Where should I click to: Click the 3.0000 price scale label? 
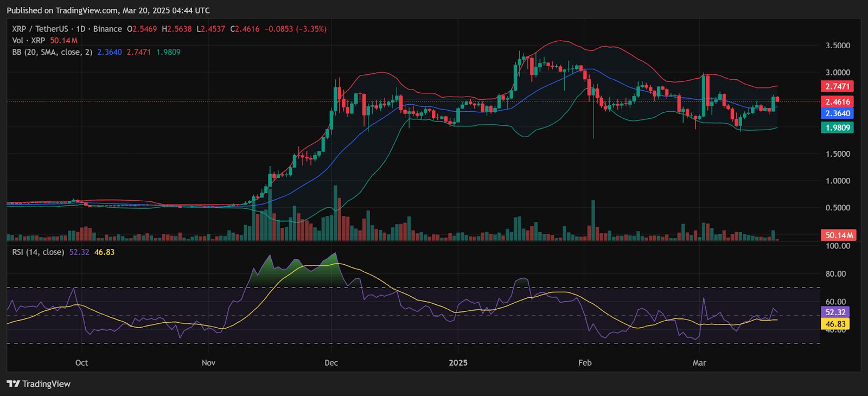(838, 73)
